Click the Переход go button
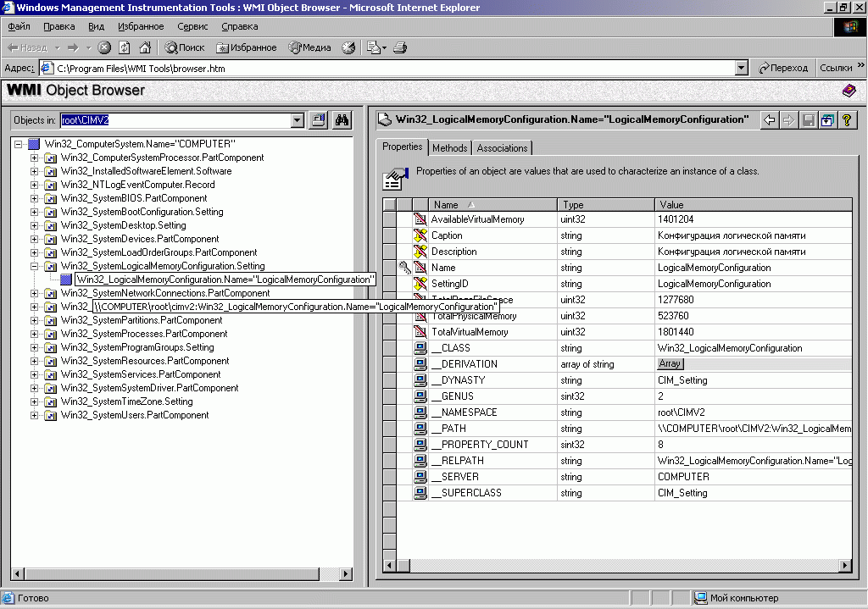 pyautogui.click(x=783, y=68)
